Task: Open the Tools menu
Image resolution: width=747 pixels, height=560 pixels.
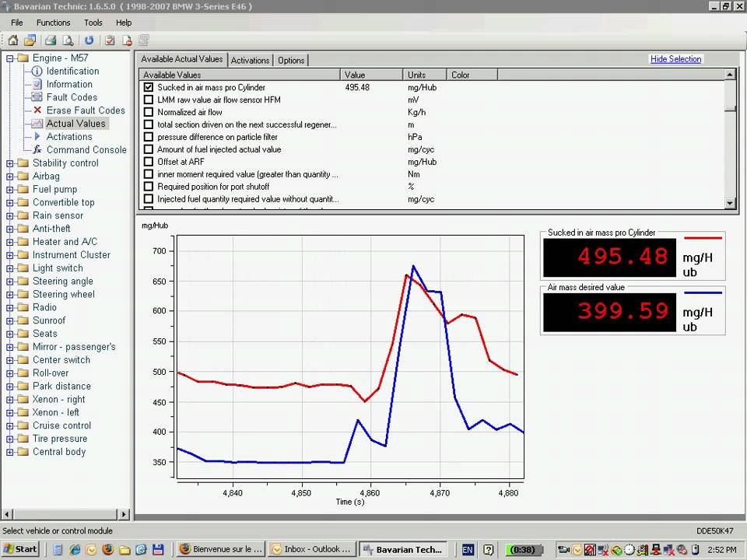Action: [93, 23]
